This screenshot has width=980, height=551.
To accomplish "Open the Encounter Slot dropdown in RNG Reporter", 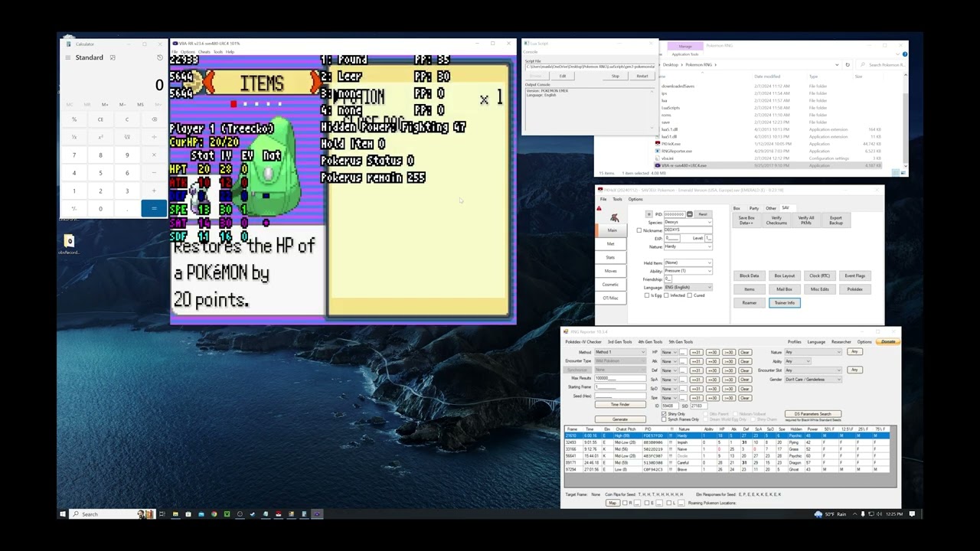I will pyautogui.click(x=813, y=370).
